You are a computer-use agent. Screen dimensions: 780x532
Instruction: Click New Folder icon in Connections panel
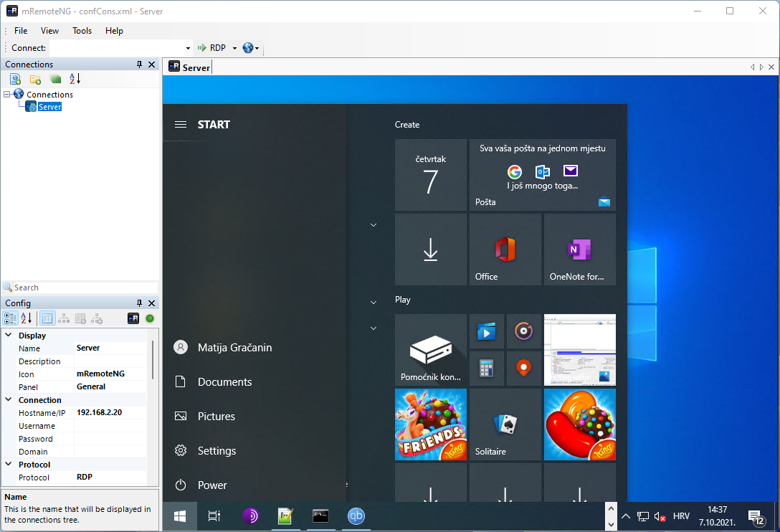click(x=35, y=79)
